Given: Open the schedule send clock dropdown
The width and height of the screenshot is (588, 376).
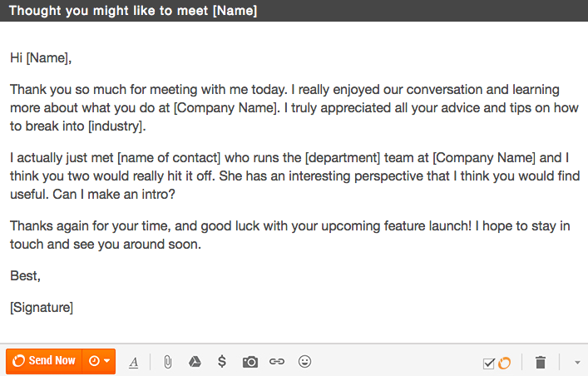Looking at the screenshot, I should point(99,361).
